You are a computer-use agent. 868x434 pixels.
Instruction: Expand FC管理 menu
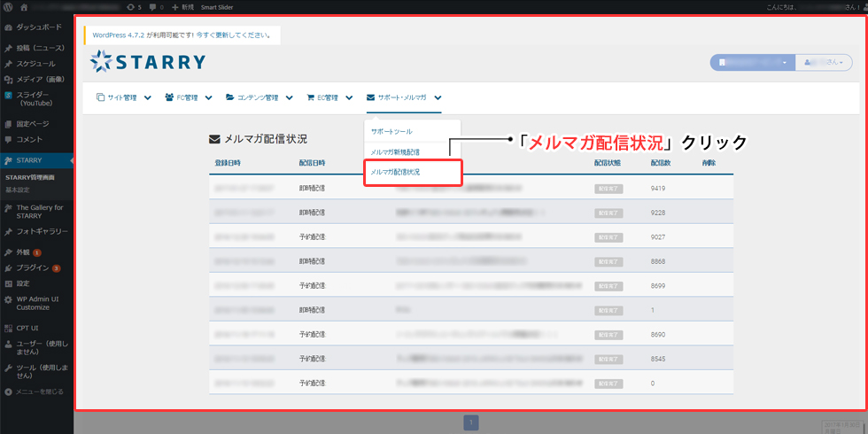coord(188,98)
